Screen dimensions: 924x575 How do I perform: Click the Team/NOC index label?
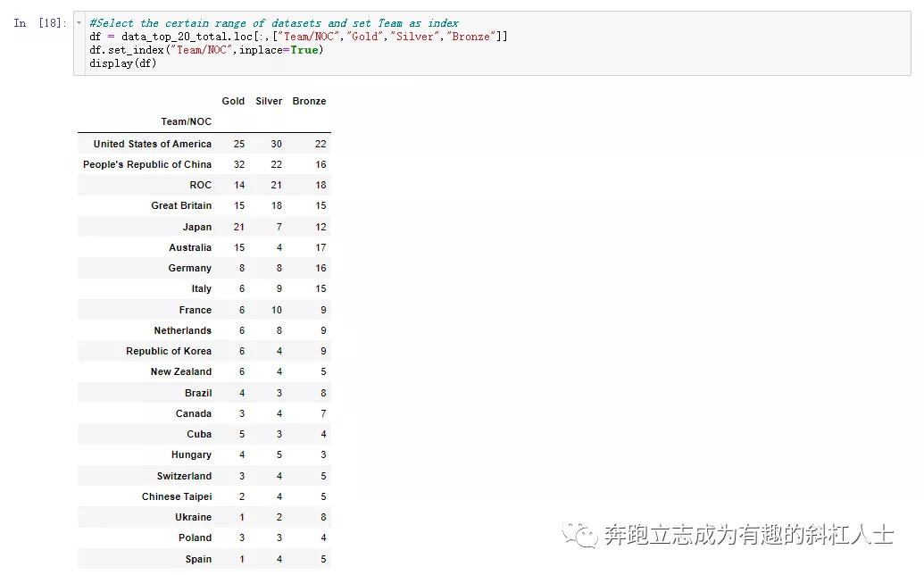point(188,121)
